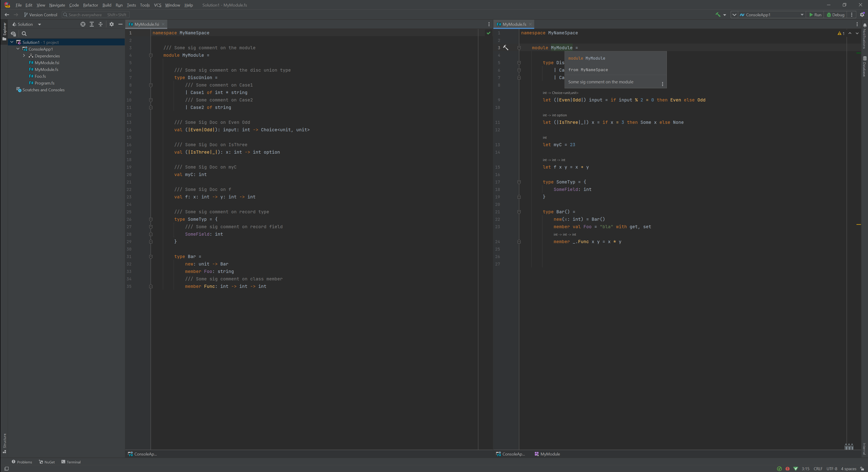
Task: Click Collapse All in Solution panel
Action: [100, 24]
